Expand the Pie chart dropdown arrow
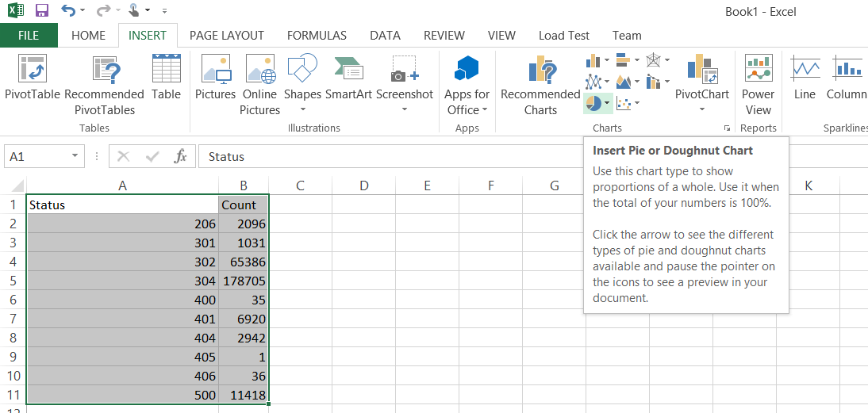The height and width of the screenshot is (413, 868). pyautogui.click(x=607, y=103)
